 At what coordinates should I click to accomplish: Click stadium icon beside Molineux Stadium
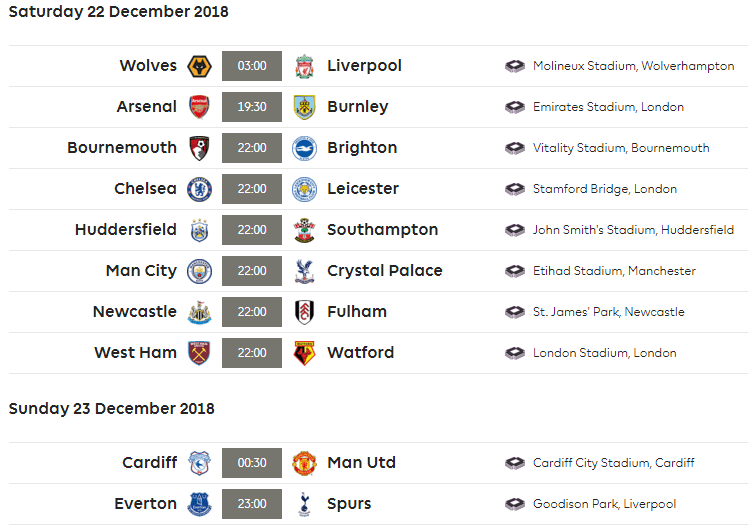pos(515,66)
